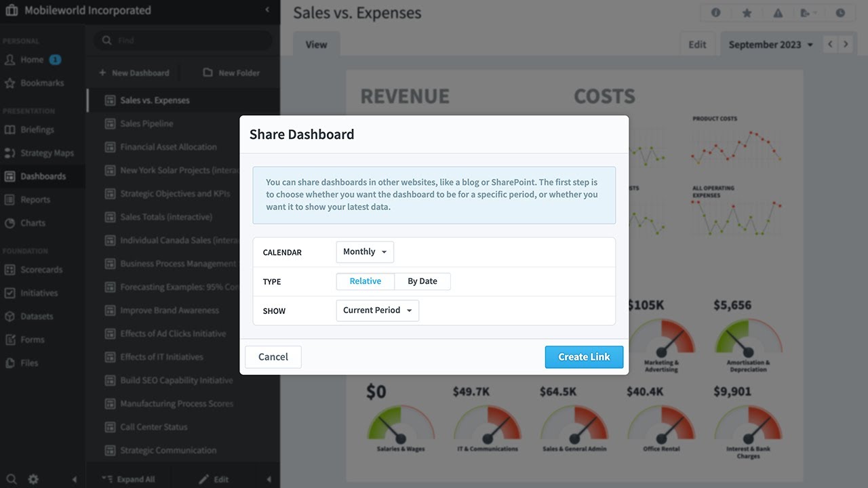Click the info icon in top toolbar

click(715, 13)
